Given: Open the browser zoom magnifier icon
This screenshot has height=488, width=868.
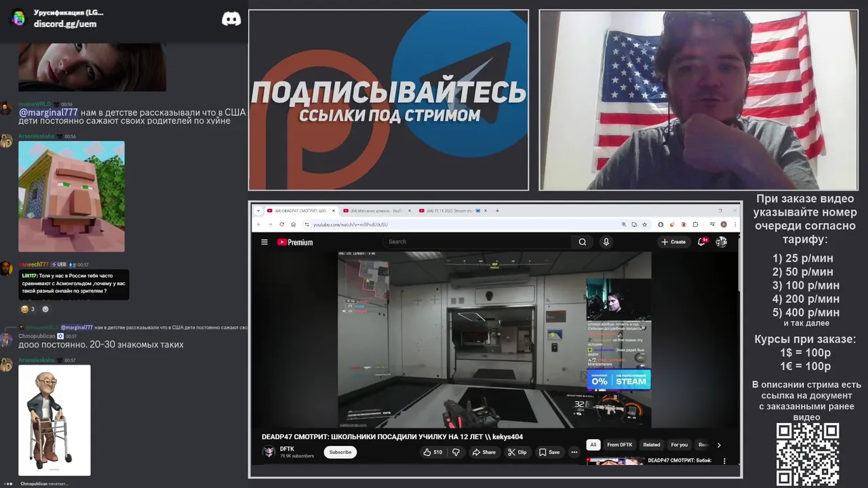Looking at the screenshot, I should click(624, 224).
